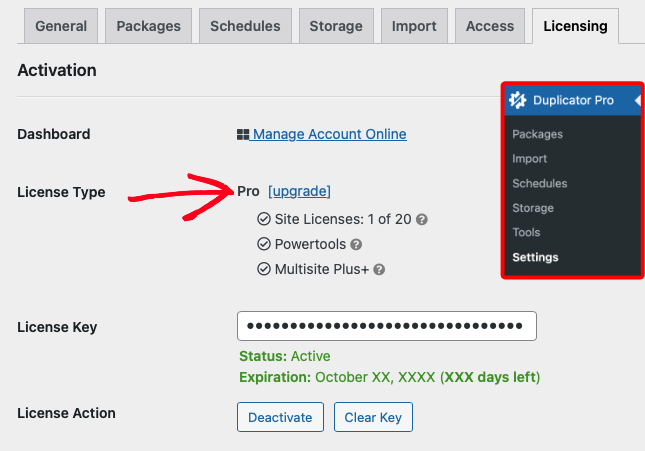645x451 pixels.
Task: Open Tools in Duplicator Pro sidebar
Action: click(x=526, y=232)
